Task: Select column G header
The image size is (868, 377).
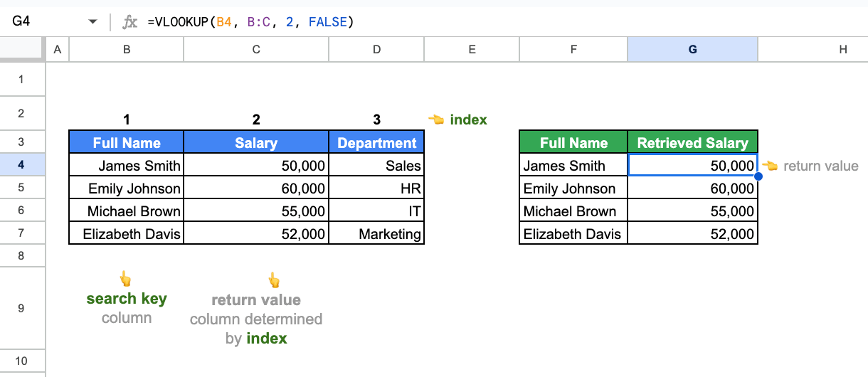Action: (693, 49)
